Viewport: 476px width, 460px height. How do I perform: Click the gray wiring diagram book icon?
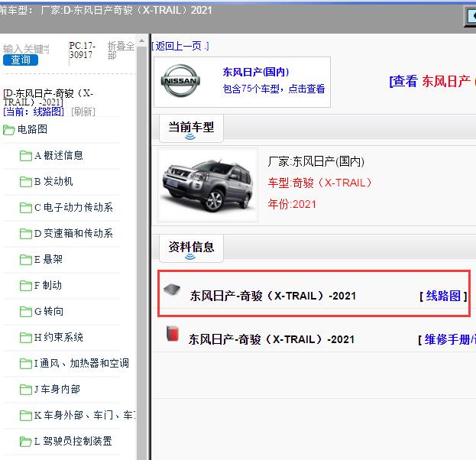coord(172,290)
